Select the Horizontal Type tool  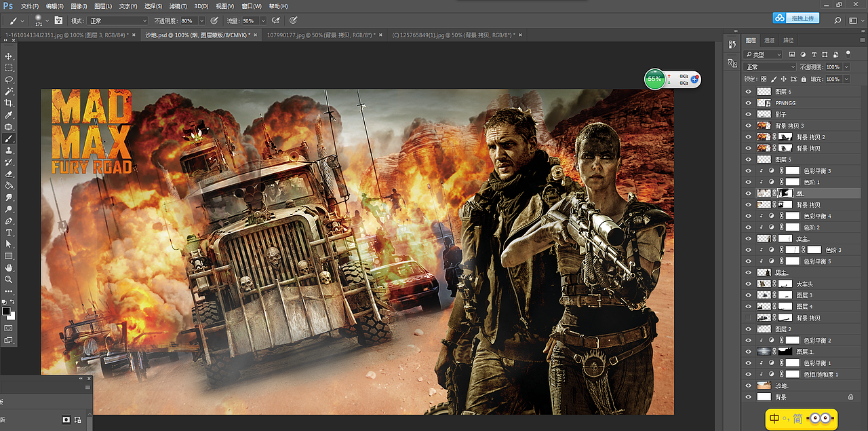(9, 233)
